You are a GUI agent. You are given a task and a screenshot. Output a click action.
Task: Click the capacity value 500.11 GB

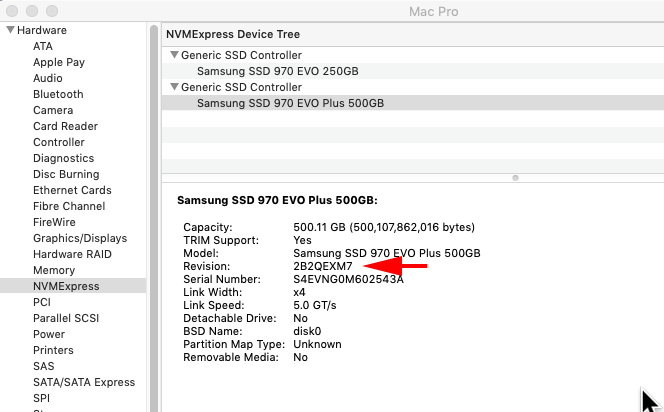tap(384, 227)
